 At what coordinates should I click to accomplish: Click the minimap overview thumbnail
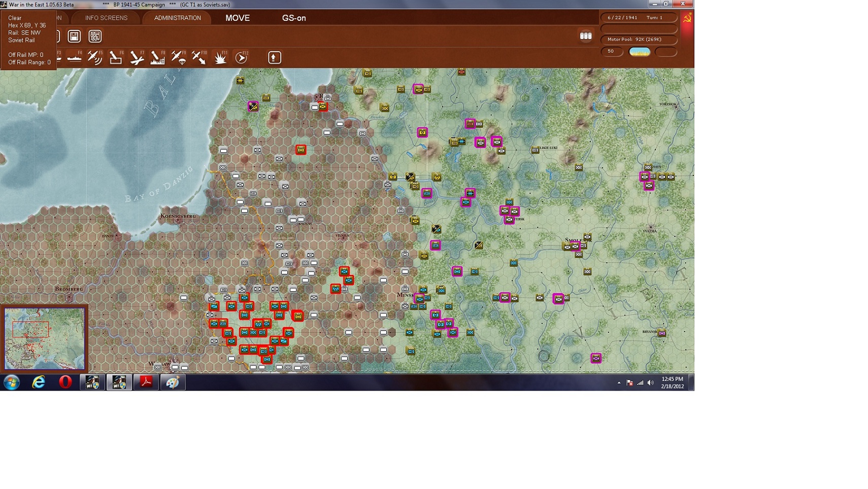click(45, 338)
